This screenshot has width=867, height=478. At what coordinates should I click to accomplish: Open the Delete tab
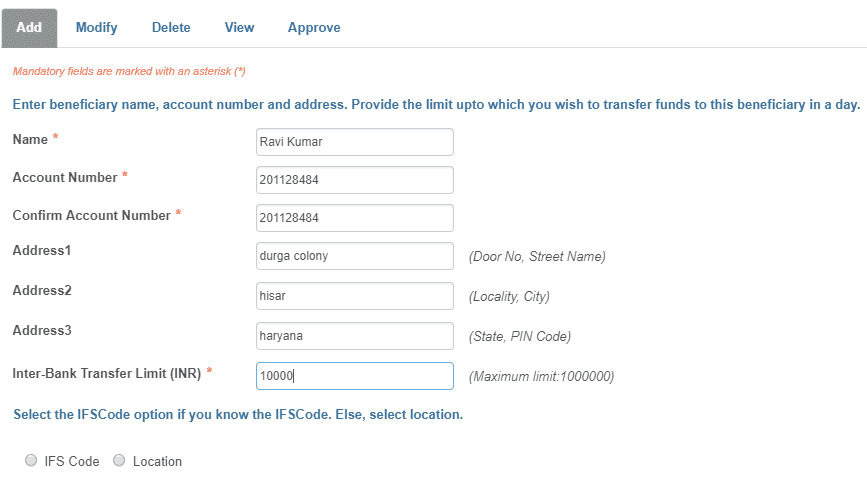pos(171,27)
